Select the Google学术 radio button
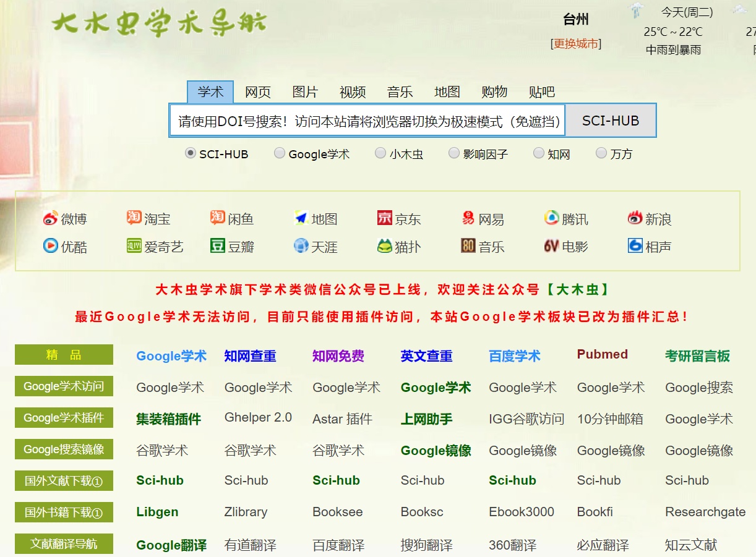This screenshot has width=756, height=557. click(280, 153)
